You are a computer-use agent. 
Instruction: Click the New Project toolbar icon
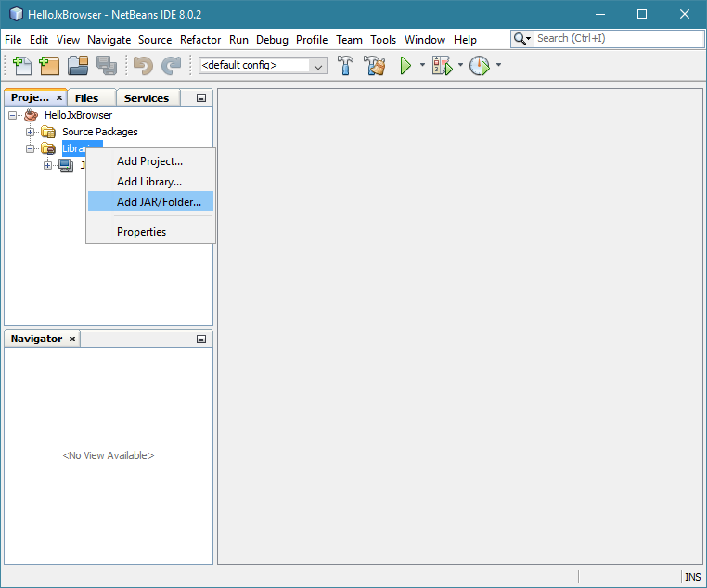tap(49, 65)
